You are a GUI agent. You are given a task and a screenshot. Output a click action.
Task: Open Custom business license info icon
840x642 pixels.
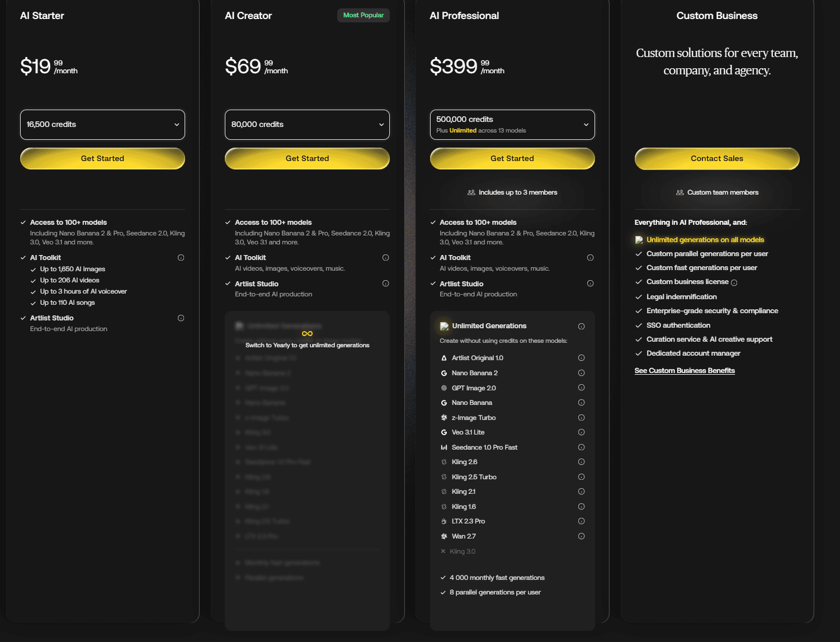tap(734, 282)
